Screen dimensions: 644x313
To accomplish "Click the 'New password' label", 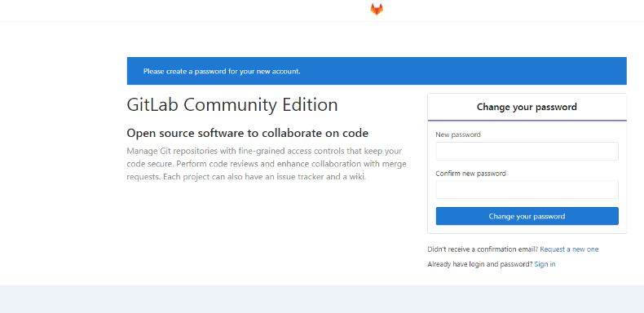I will click(458, 134).
